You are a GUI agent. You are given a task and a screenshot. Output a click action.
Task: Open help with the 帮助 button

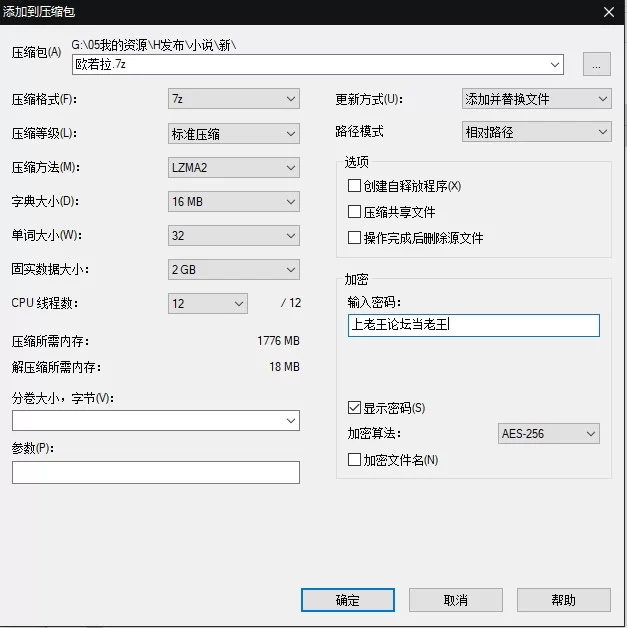click(564, 600)
